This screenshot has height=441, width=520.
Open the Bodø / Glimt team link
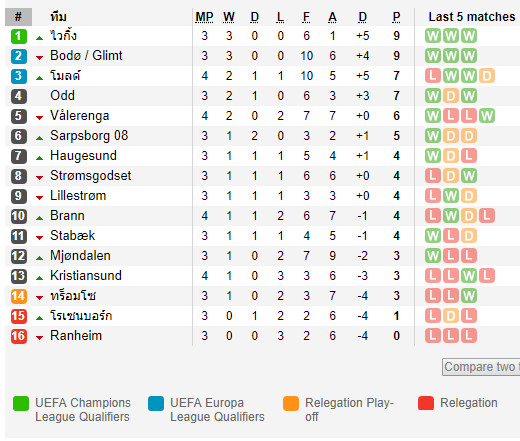tap(86, 55)
